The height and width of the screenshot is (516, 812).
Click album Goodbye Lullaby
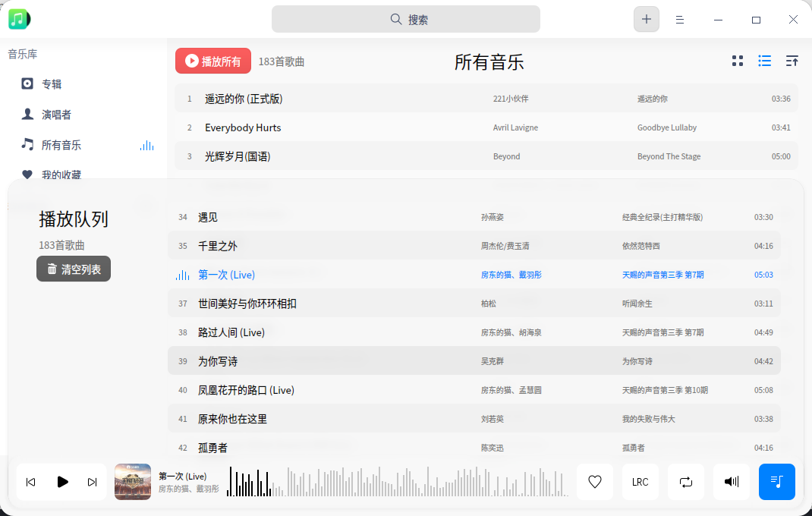pyautogui.click(x=666, y=127)
